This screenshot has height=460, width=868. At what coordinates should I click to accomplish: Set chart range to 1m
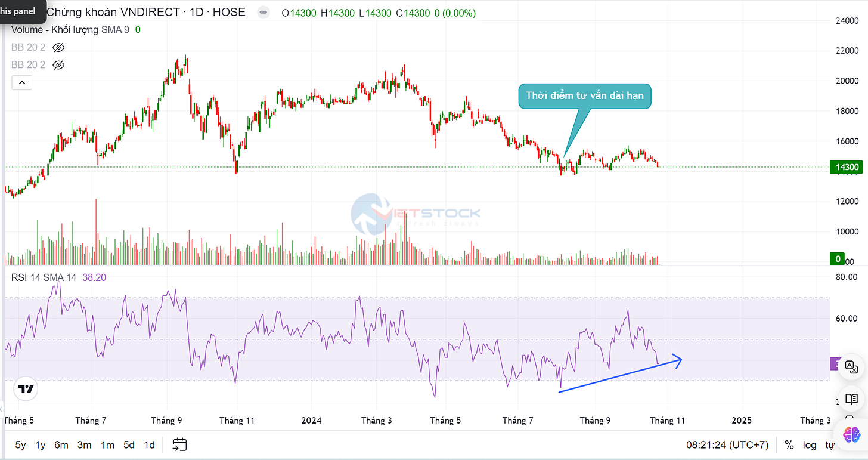pyautogui.click(x=107, y=445)
